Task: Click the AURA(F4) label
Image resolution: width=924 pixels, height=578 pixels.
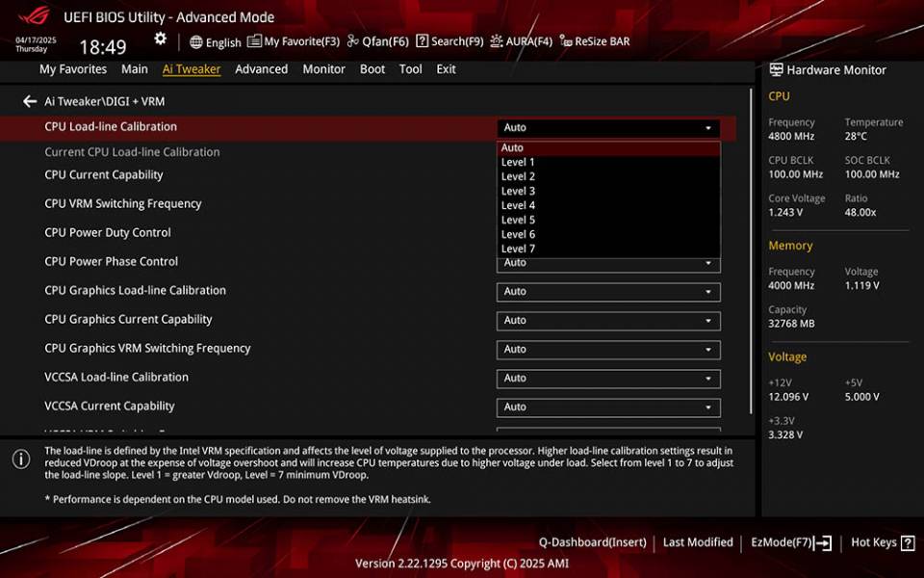Action: coord(529,41)
